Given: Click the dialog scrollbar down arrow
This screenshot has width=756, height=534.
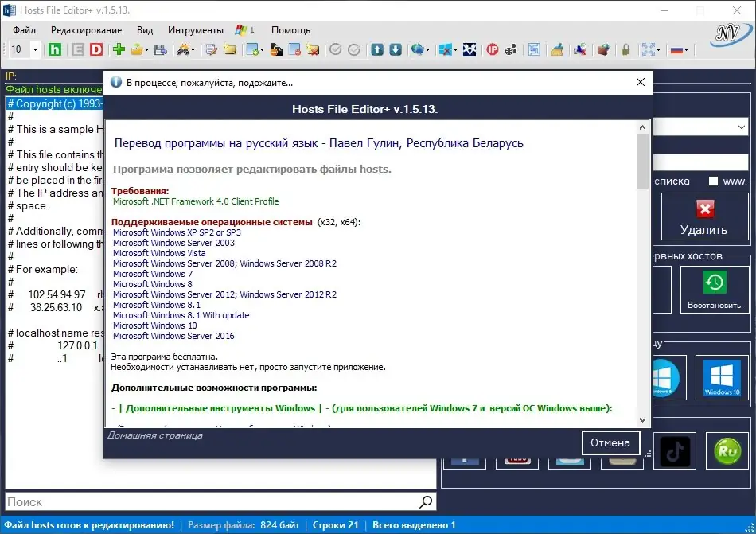Looking at the screenshot, I should tap(642, 419).
